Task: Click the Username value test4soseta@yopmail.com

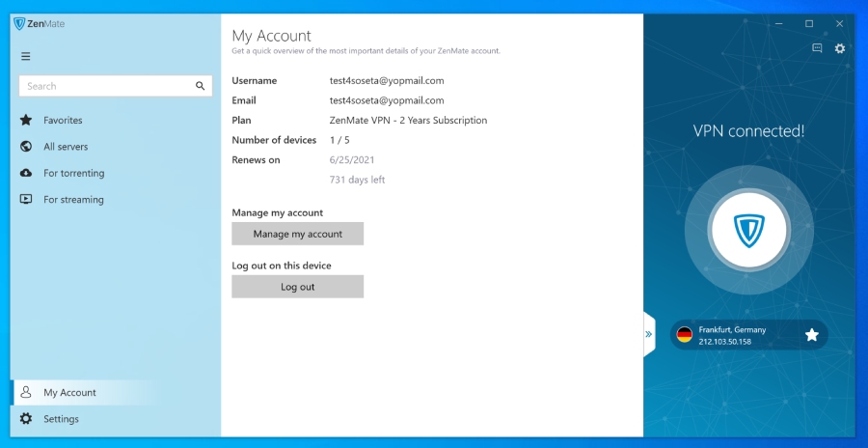Action: [x=387, y=80]
